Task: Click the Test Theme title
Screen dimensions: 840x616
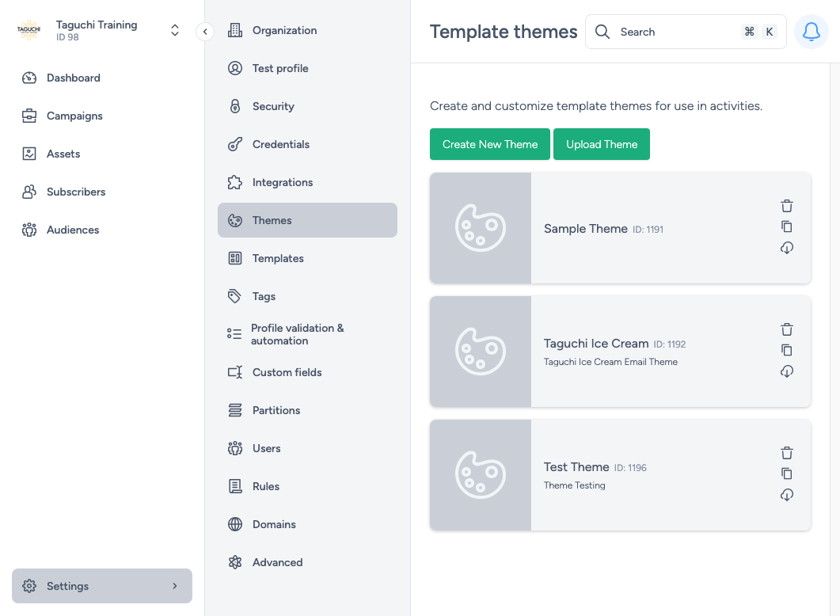Action: click(x=576, y=467)
